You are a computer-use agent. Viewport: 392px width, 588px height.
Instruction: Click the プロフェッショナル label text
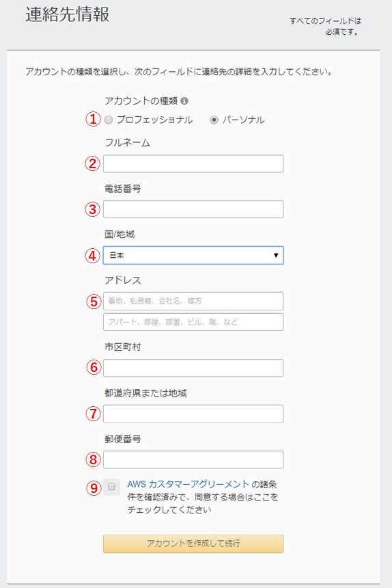tap(154, 120)
